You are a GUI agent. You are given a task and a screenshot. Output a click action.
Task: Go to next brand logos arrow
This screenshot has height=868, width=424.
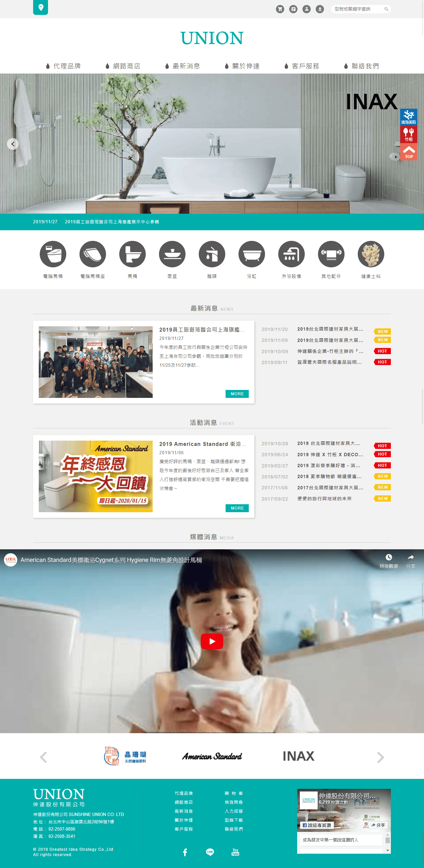pos(381,757)
